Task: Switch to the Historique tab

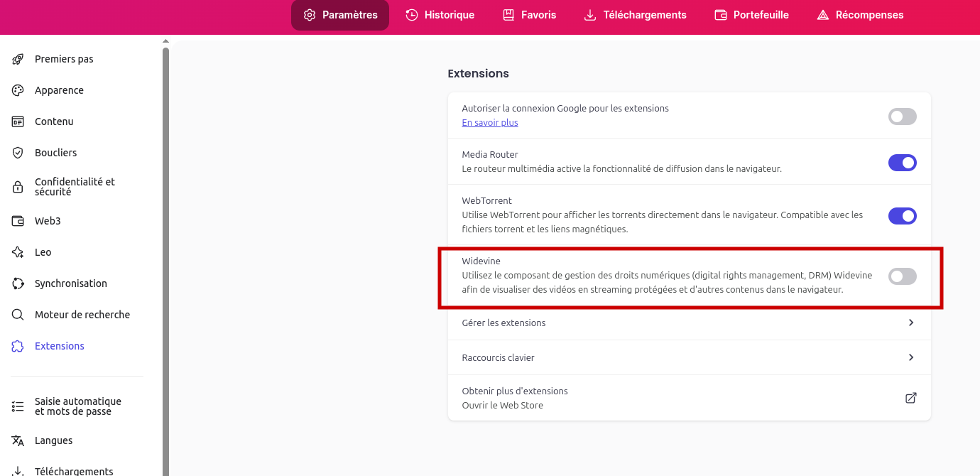Action: coord(440,15)
